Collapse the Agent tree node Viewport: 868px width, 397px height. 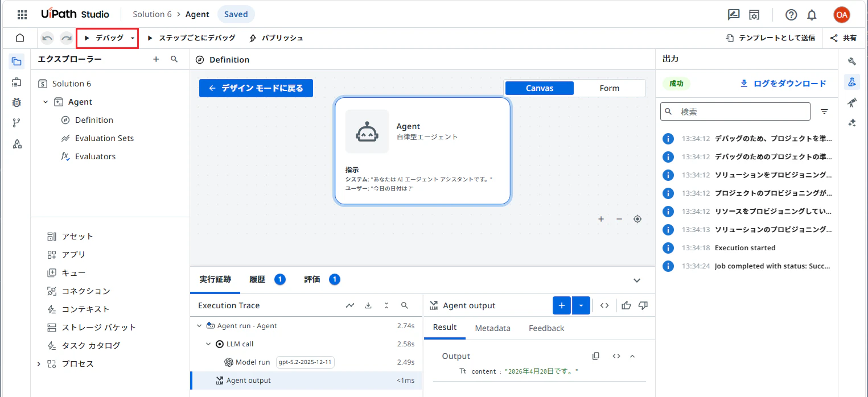46,102
